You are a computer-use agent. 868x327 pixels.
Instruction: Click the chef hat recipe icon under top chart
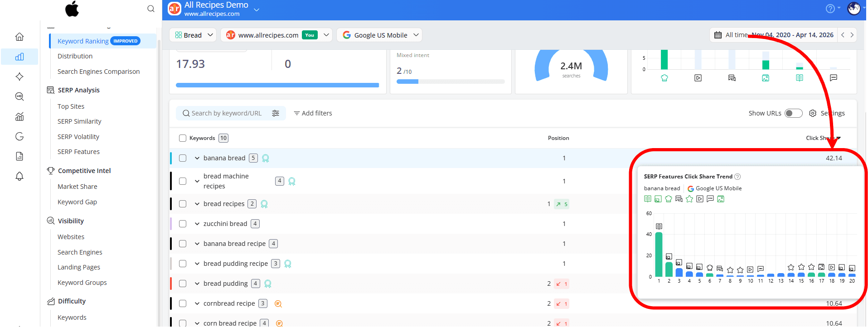click(664, 78)
